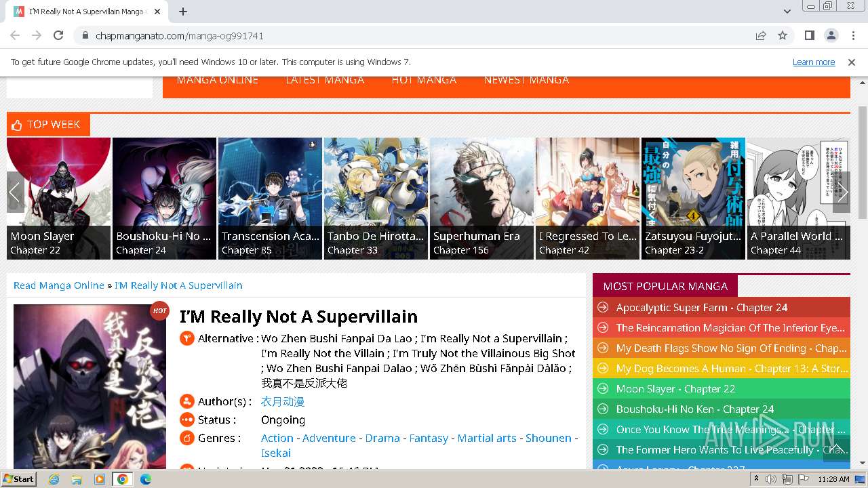
Task: Open Superhuman Era Chapter 156 link
Action: [461, 250]
